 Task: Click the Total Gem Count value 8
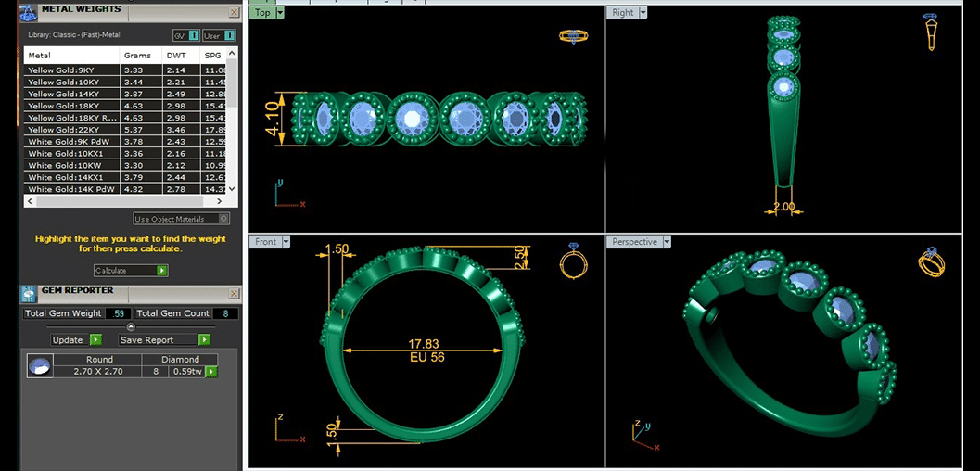coord(225,313)
